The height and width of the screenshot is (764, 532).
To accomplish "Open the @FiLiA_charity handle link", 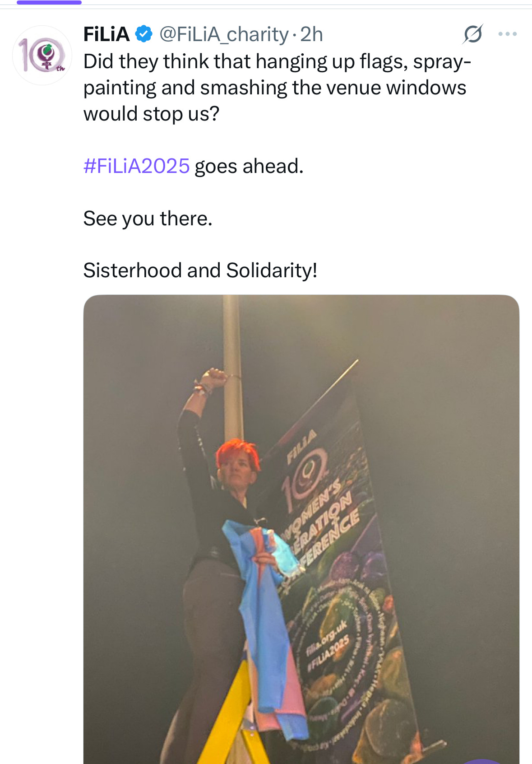I will 224,35.
